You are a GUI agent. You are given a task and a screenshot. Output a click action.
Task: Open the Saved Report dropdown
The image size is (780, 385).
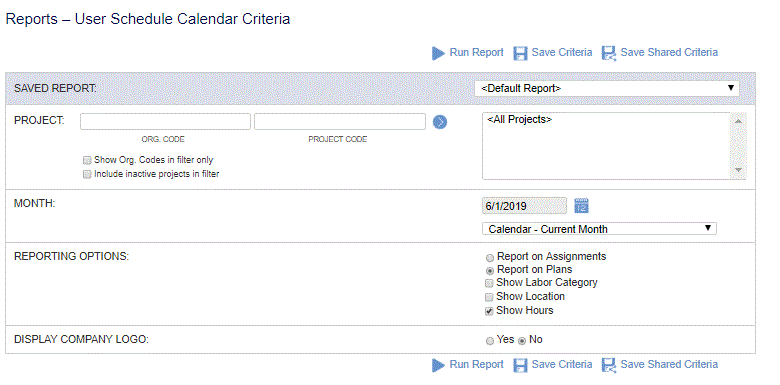pos(607,88)
